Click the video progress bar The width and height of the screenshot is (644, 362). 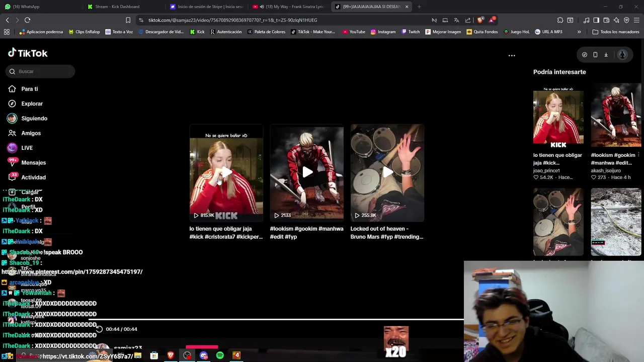click(276, 320)
